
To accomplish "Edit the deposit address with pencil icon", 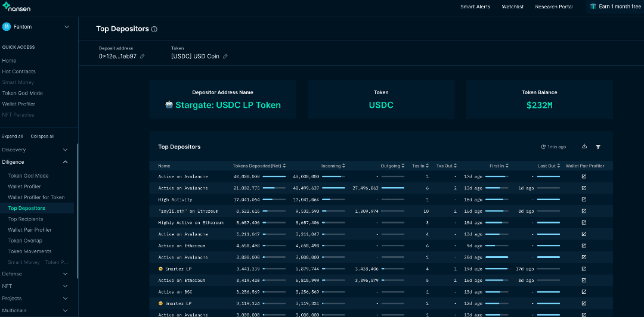I will pyautogui.click(x=142, y=57).
